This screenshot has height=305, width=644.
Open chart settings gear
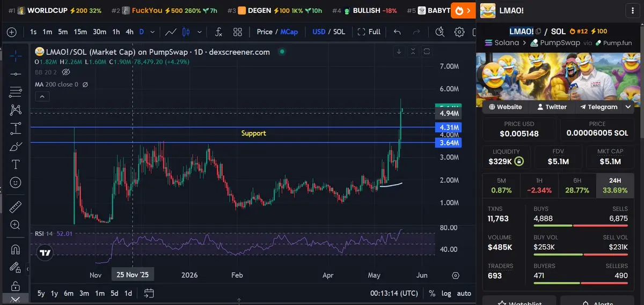coord(459,32)
